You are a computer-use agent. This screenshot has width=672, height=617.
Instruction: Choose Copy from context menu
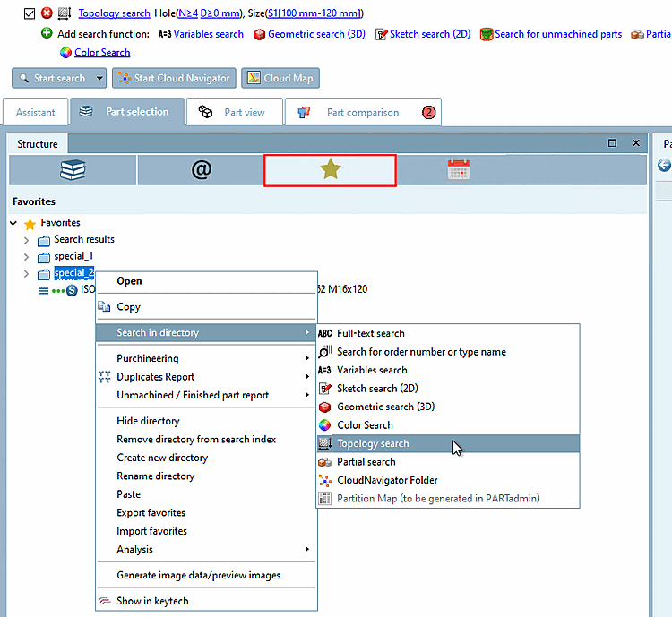coord(206,307)
